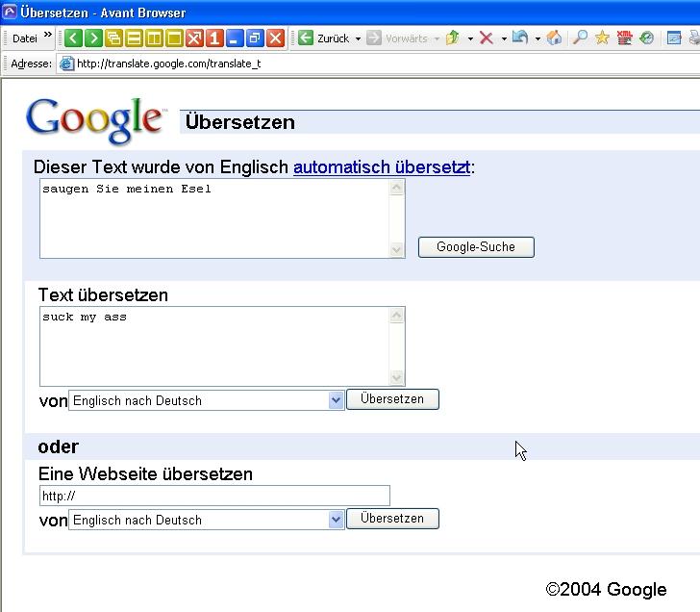Screen dimensions: 700x612
Task: Click the refresh page icon
Action: pyautogui.click(x=520, y=38)
